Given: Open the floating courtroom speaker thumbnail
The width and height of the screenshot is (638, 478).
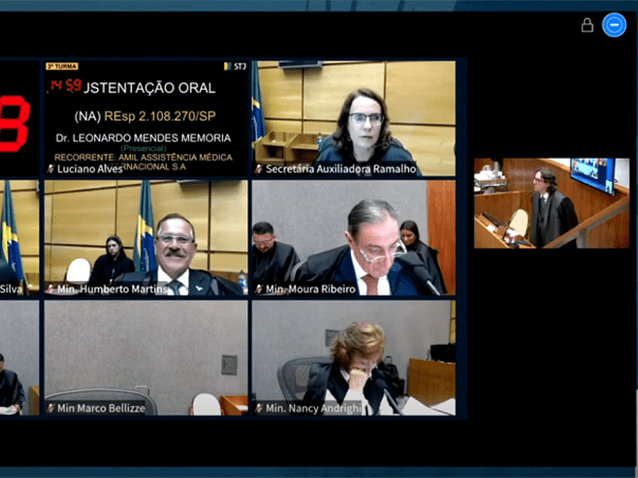Looking at the screenshot, I should click(551, 203).
